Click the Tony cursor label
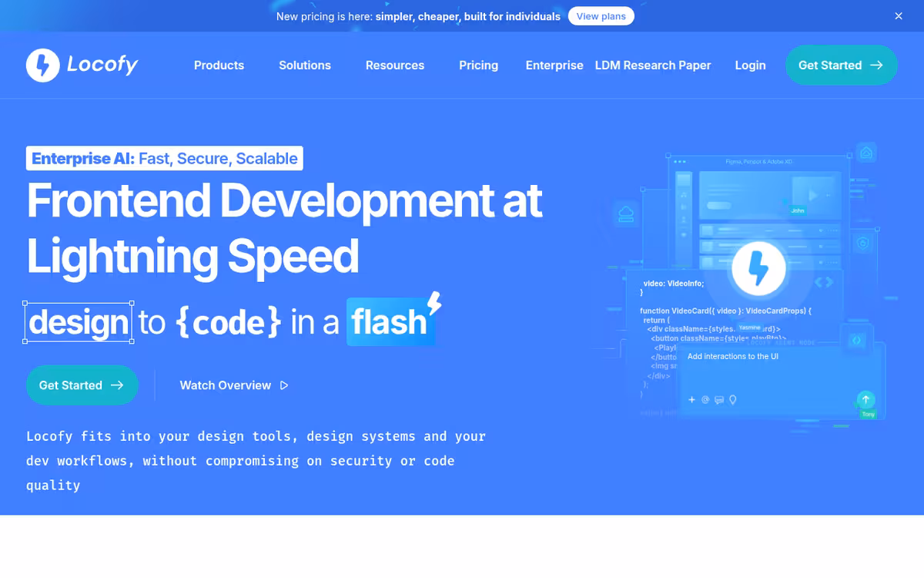 [869, 415]
